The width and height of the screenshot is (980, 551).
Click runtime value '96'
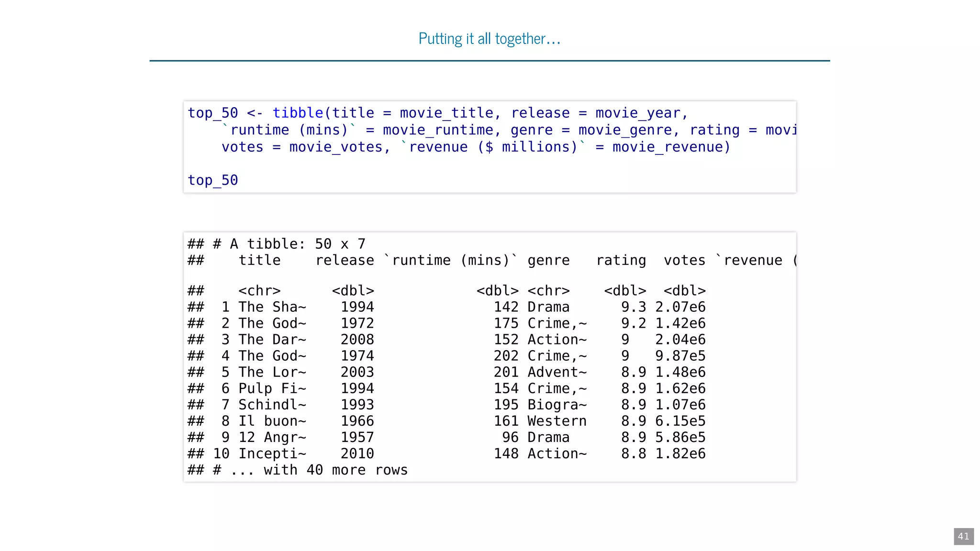coord(510,437)
